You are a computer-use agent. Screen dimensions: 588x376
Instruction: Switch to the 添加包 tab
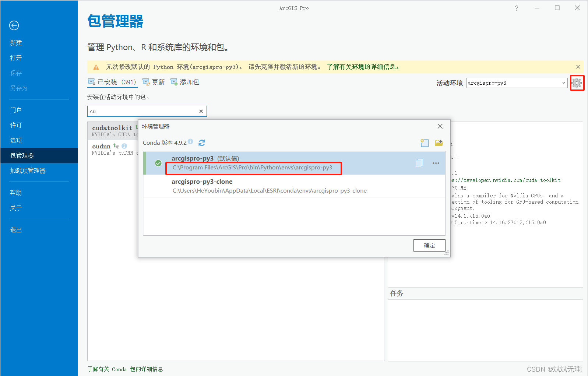(x=185, y=82)
